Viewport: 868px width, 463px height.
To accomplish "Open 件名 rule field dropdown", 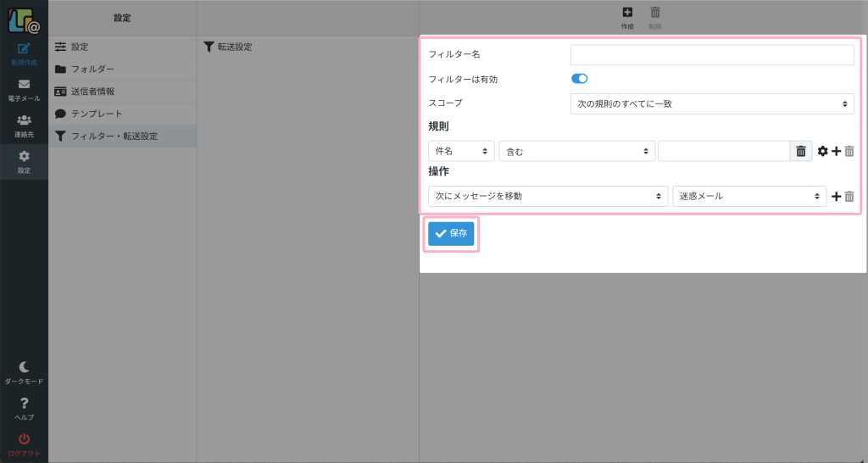I will [x=461, y=151].
